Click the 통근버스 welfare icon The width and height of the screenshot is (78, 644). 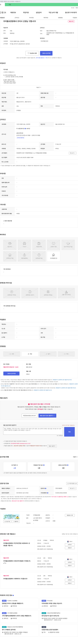coord(10,245)
